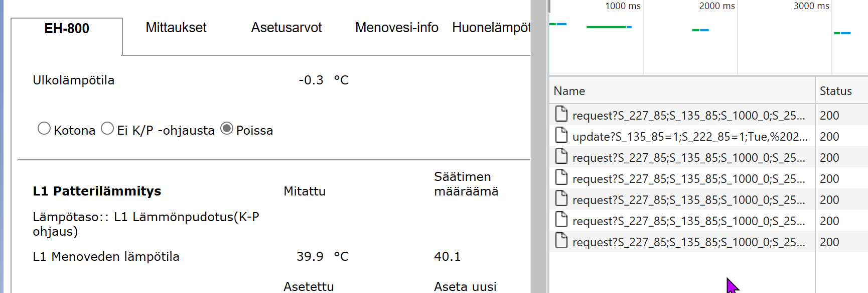This screenshot has height=293, width=868.
Task: Switch to the Mittaukset tab
Action: [176, 28]
